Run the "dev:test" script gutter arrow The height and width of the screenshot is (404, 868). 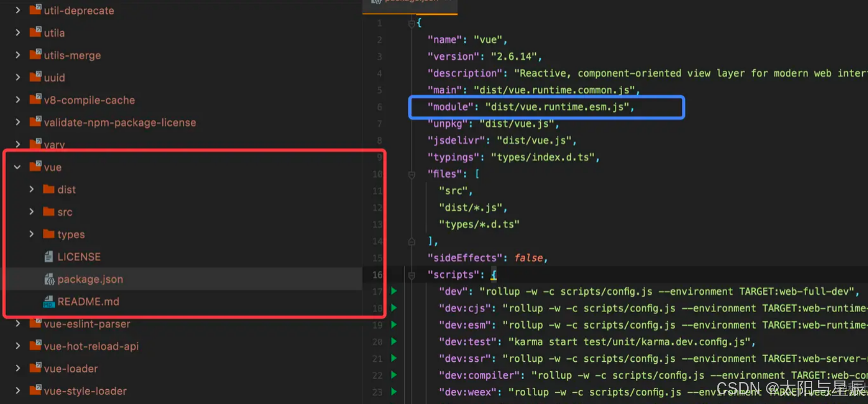tap(394, 341)
